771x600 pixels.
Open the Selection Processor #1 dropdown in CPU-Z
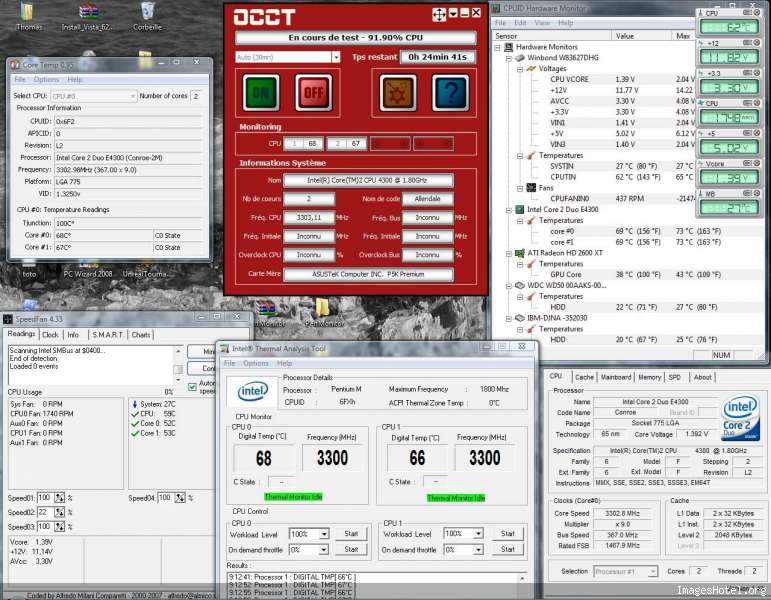tap(652, 571)
